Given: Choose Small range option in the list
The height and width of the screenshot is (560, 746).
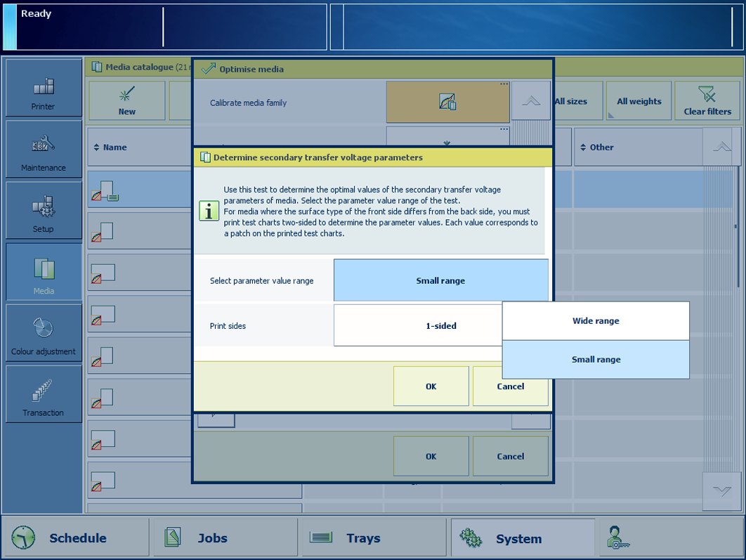Looking at the screenshot, I should click(x=596, y=360).
